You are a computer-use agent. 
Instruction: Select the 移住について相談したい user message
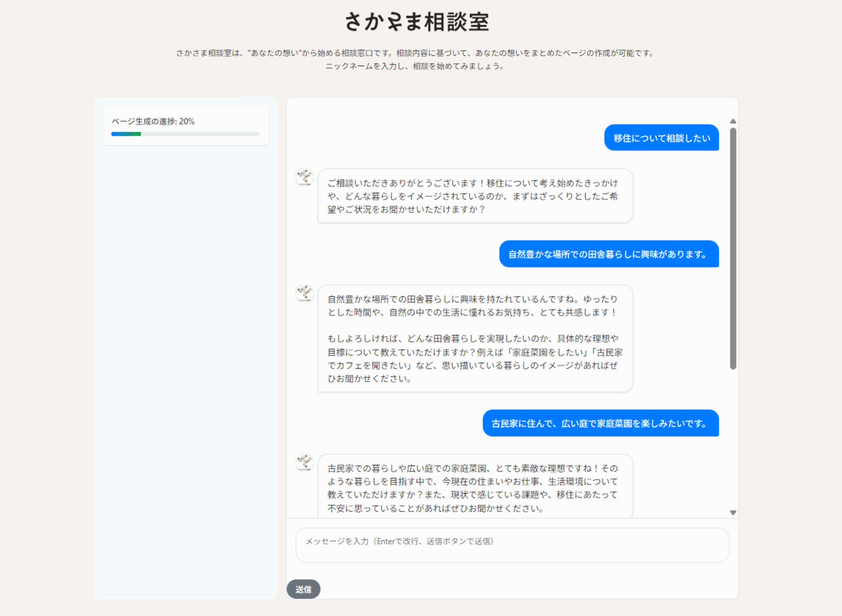[661, 138]
